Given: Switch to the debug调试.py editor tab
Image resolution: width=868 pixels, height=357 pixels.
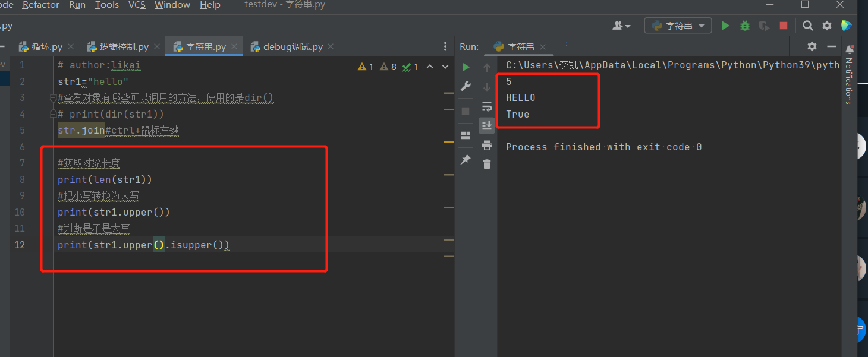Looking at the screenshot, I should pyautogui.click(x=293, y=46).
